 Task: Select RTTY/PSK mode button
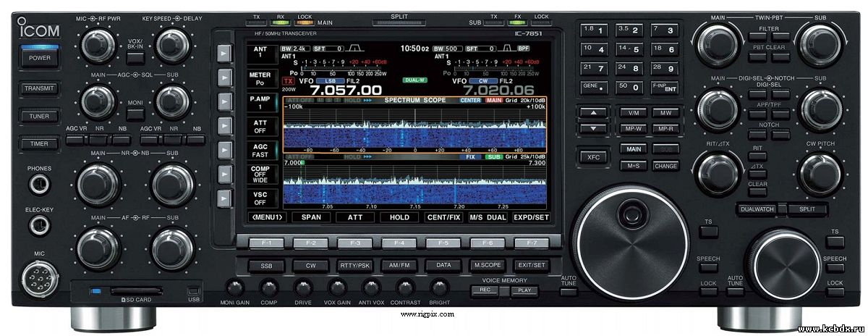[x=355, y=266]
